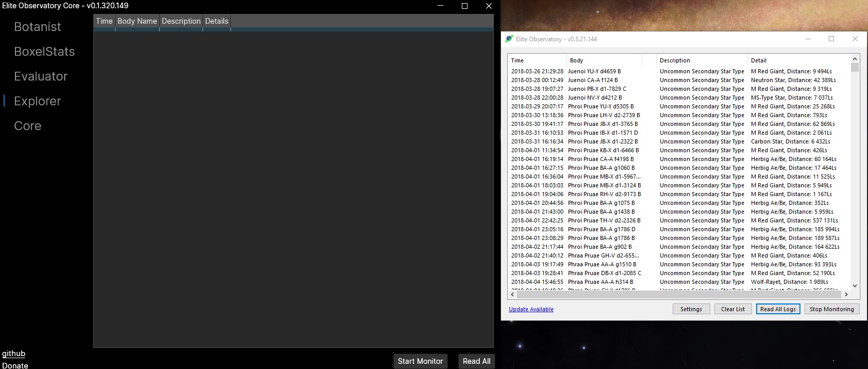Open the Core settings sidebar item
This screenshot has width=868, height=369.
27,126
